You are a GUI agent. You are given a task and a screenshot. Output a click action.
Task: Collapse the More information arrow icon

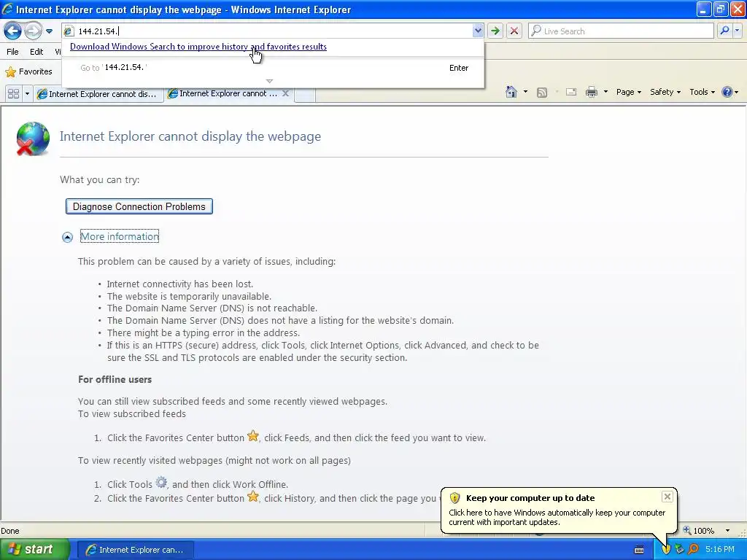(67, 237)
